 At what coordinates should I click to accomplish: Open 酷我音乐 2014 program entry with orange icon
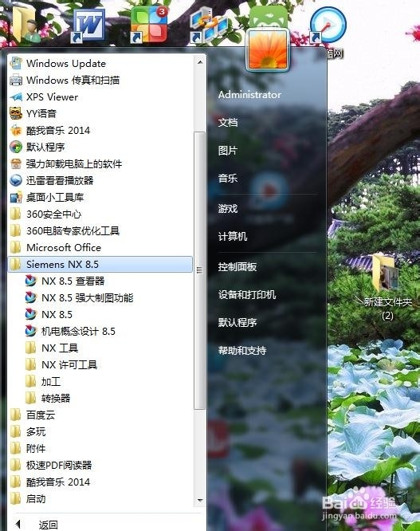(x=50, y=131)
